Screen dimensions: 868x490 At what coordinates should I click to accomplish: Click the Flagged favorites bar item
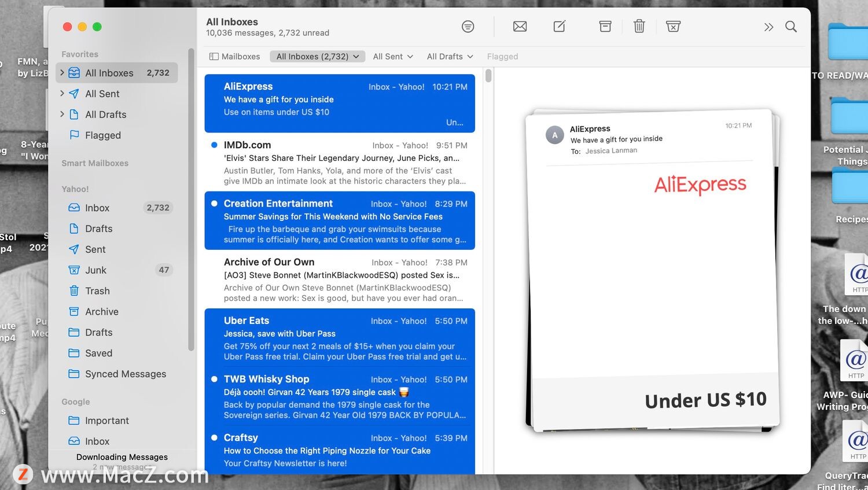502,57
